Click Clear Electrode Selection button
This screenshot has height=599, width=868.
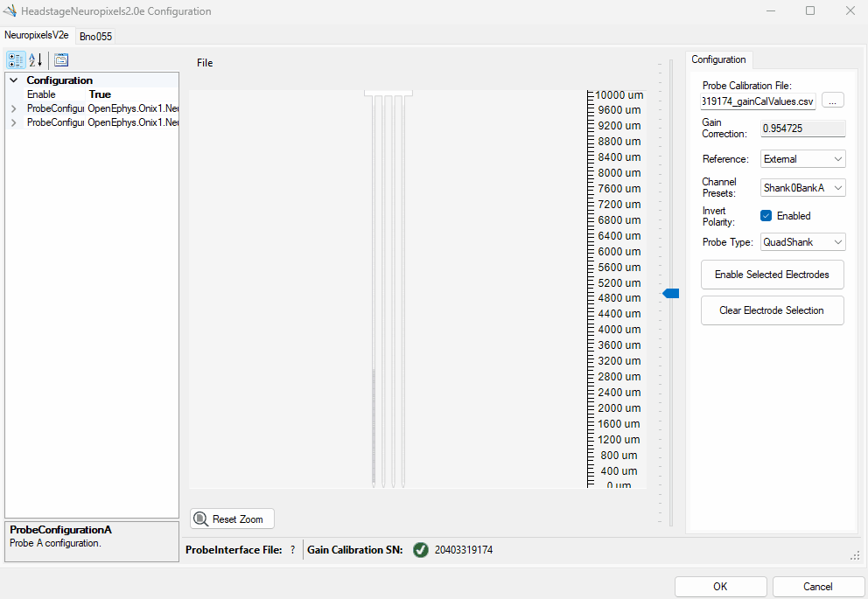(x=772, y=310)
